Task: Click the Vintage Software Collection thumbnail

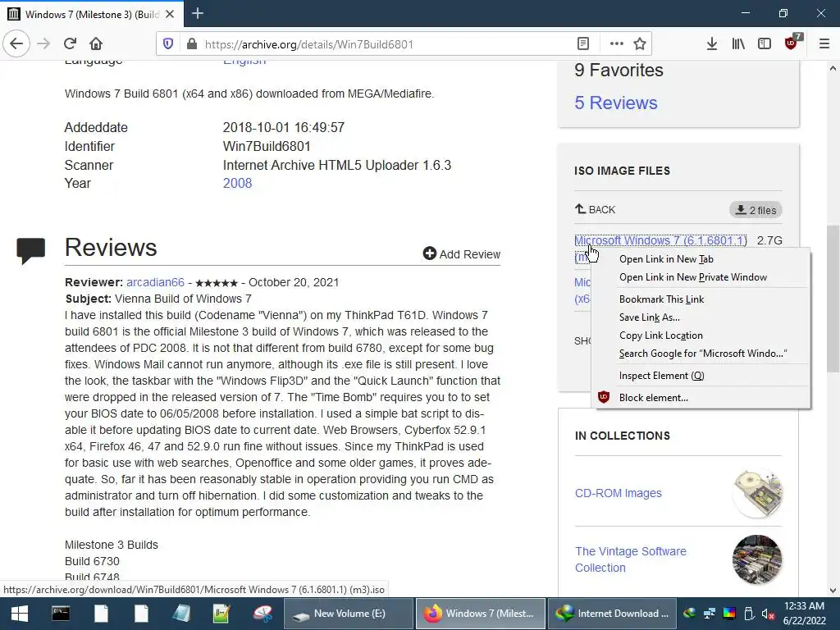Action: [x=757, y=559]
